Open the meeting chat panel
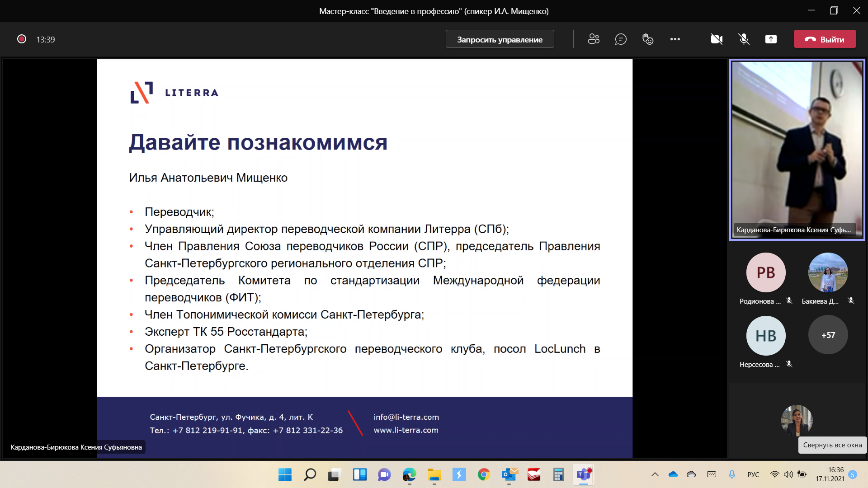868x488 pixels. (x=621, y=39)
